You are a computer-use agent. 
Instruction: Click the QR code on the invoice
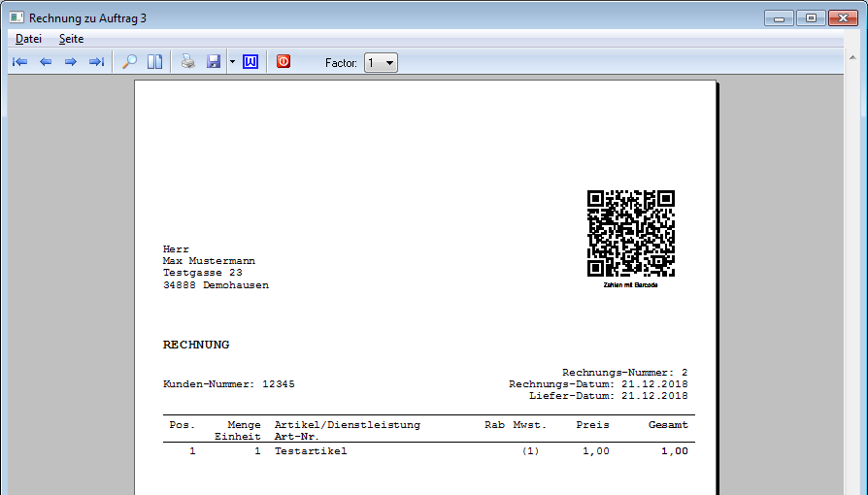click(630, 234)
